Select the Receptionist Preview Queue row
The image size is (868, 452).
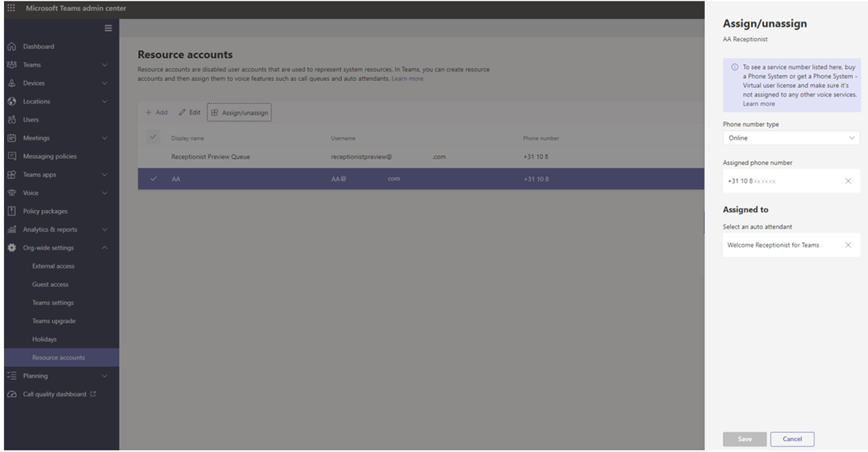pos(210,157)
